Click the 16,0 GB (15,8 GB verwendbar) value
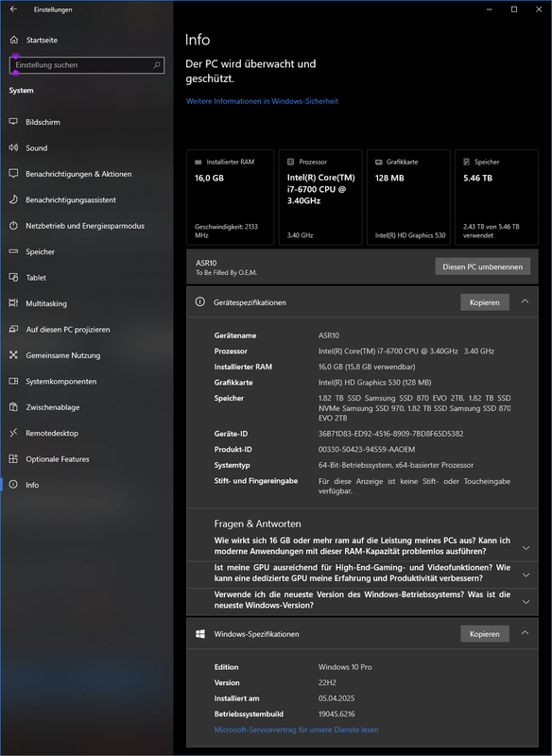 pos(367,367)
